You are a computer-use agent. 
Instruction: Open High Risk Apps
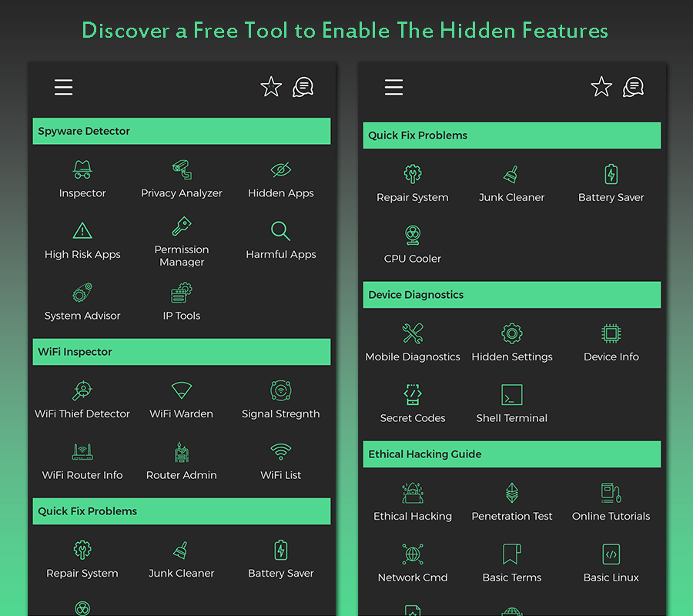pyautogui.click(x=82, y=241)
